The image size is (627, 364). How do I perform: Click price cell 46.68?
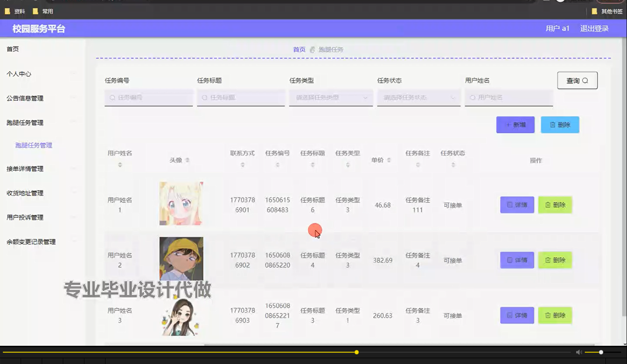tap(383, 205)
